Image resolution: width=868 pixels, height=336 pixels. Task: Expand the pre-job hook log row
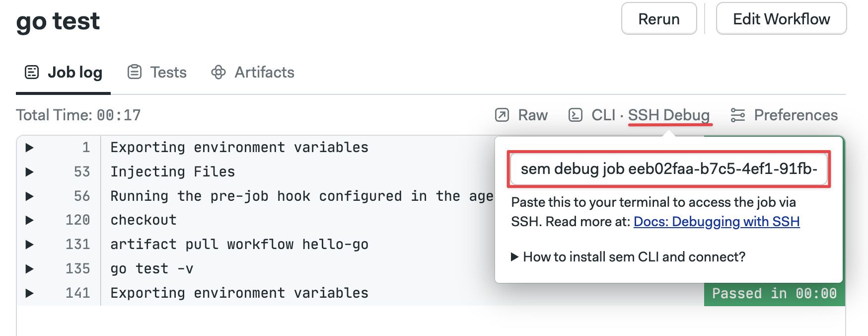pos(29,196)
